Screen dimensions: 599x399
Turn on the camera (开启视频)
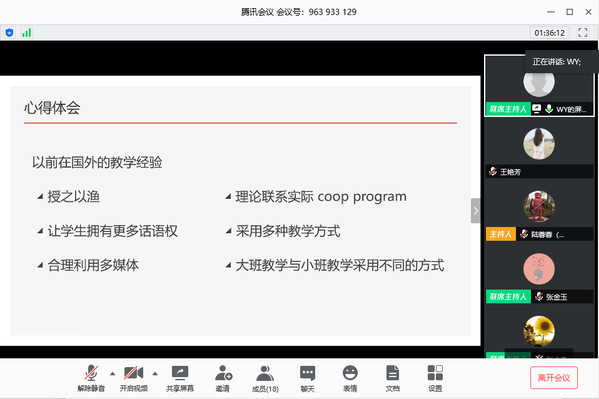click(134, 378)
